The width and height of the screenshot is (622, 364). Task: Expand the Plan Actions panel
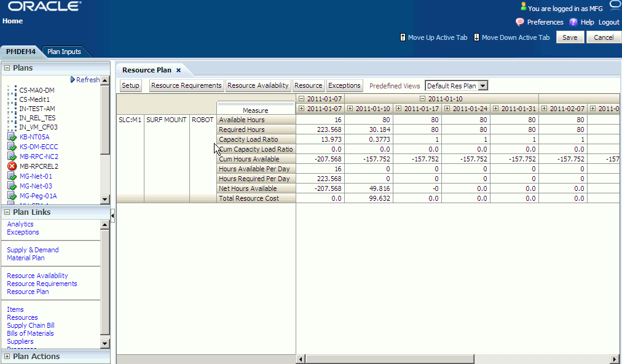click(x=7, y=357)
